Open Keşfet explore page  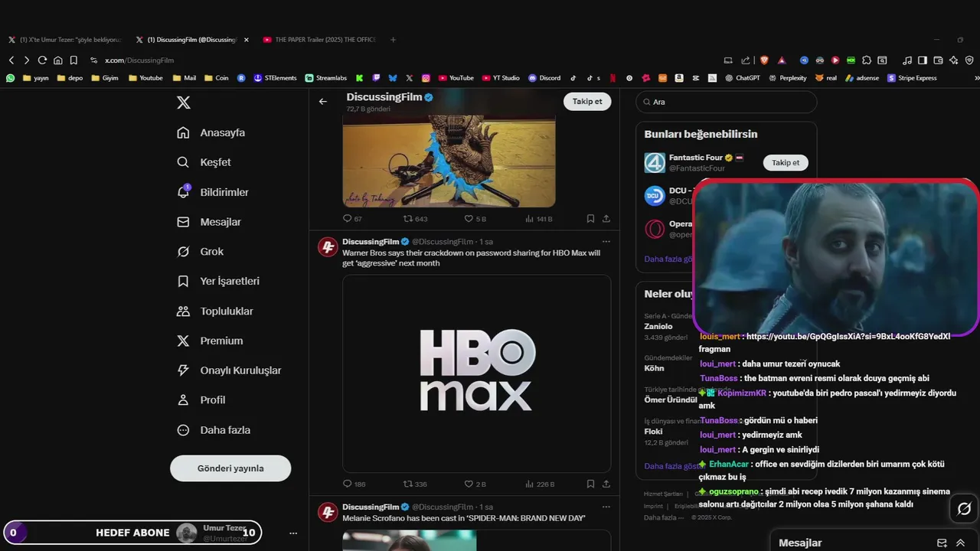[204, 162]
